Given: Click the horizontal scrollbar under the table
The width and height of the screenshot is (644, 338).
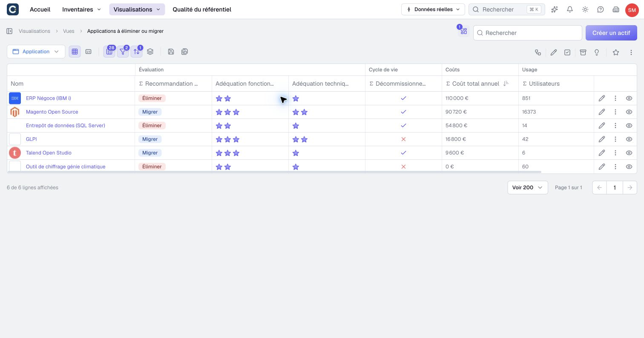Looking at the screenshot, I should click(274, 172).
